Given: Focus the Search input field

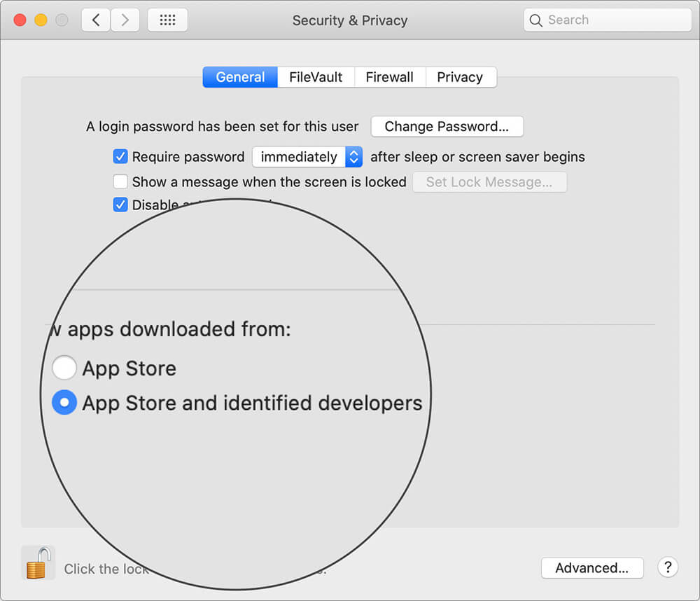Looking at the screenshot, I should (x=608, y=20).
